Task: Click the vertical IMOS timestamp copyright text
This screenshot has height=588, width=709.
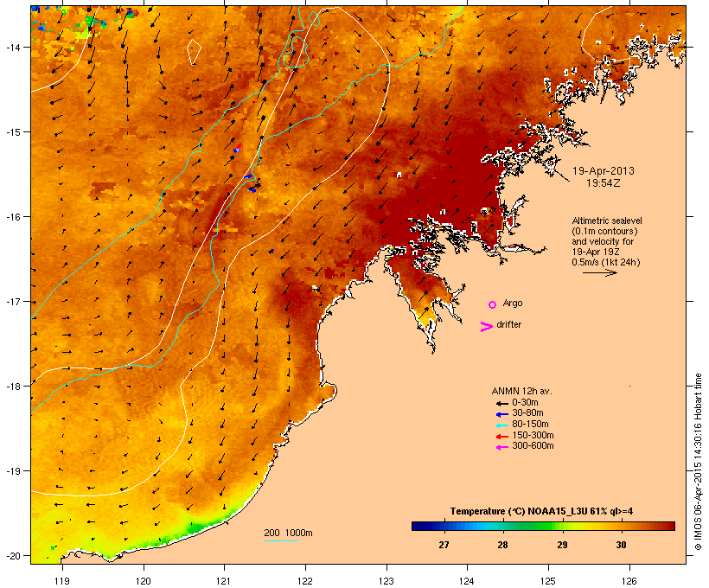Action: [698, 462]
